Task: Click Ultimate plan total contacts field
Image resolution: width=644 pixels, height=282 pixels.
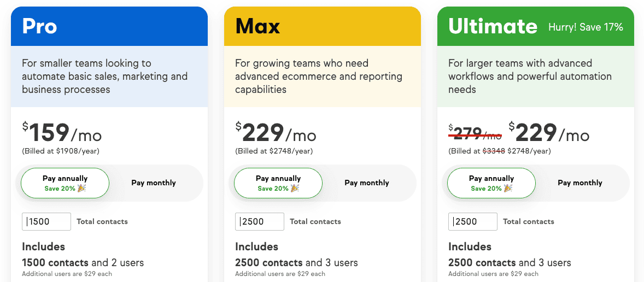Action: 473,222
